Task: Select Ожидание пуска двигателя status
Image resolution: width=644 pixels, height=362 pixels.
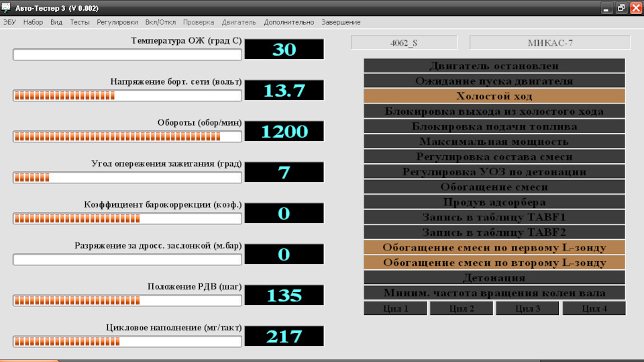Action: (494, 81)
